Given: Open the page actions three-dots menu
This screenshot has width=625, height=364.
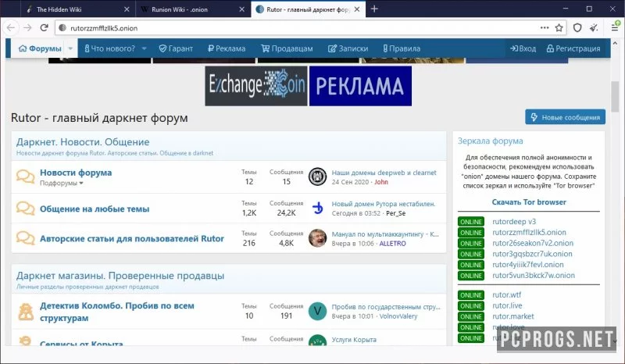Looking at the screenshot, I should (544, 28).
